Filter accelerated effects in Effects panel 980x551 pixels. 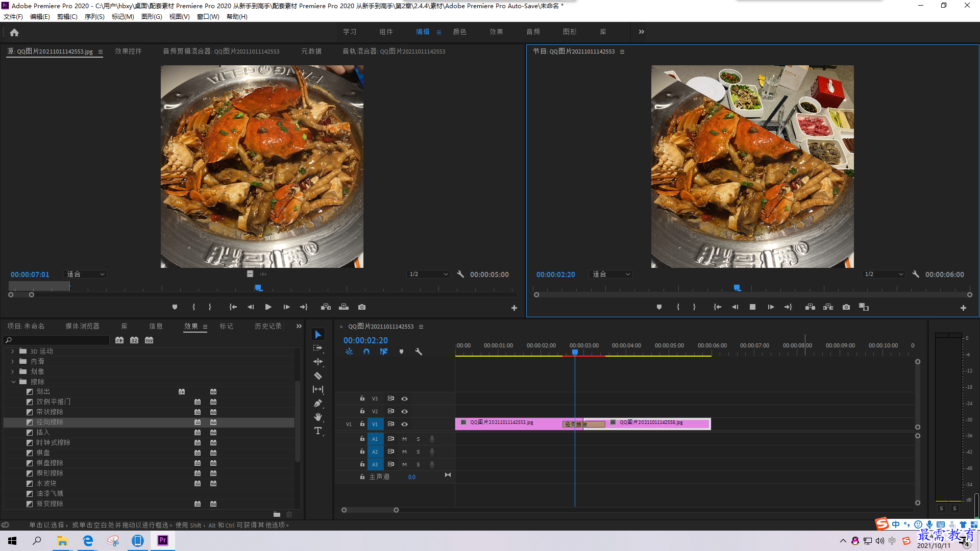click(x=119, y=340)
